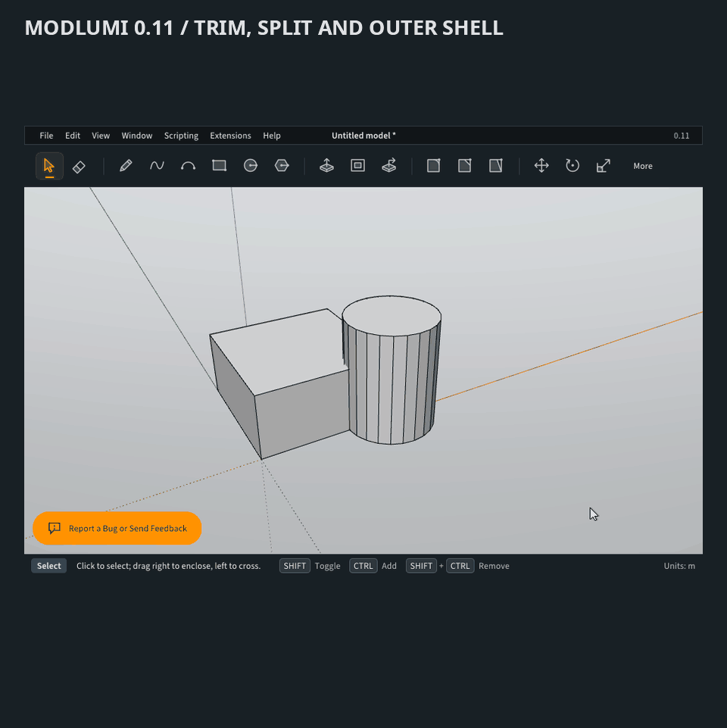Select the Rectangle tool
This screenshot has width=727, height=728.
coord(219,166)
